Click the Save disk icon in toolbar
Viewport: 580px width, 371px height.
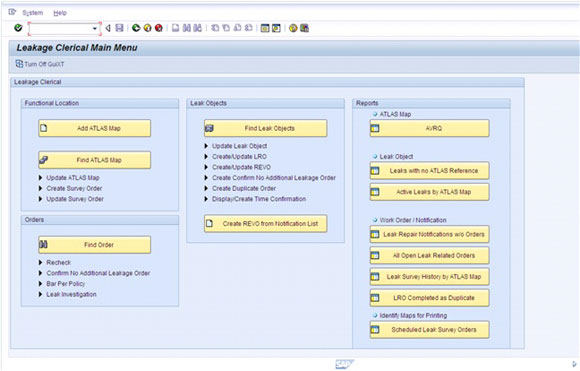point(119,28)
